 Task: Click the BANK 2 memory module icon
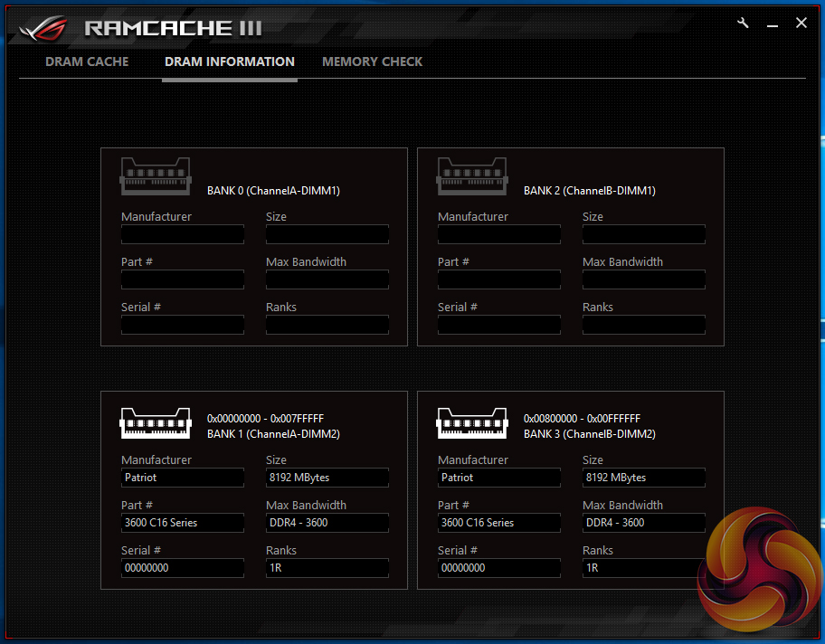(x=472, y=176)
